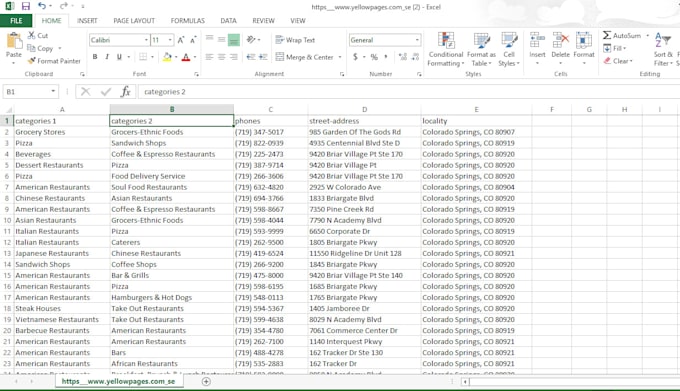Click AutoSum sigma button
The height and width of the screenshot is (391, 680).
(x=621, y=36)
